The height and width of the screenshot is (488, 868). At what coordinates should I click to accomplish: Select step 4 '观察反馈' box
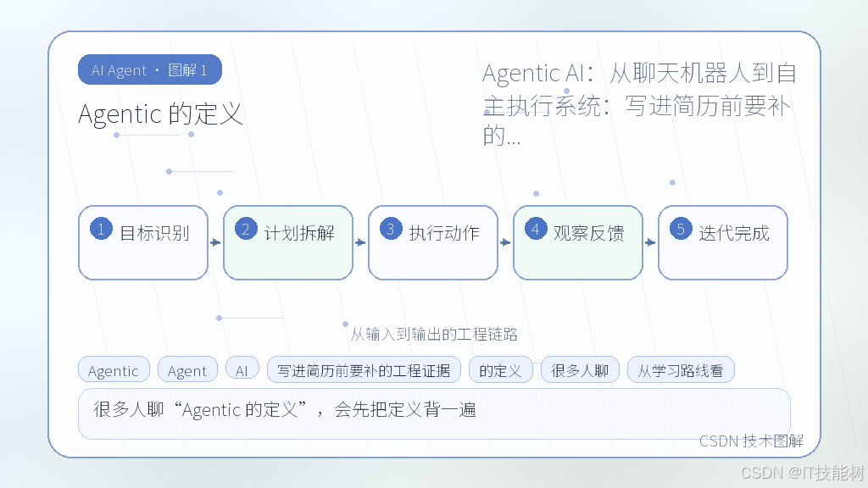click(x=578, y=242)
